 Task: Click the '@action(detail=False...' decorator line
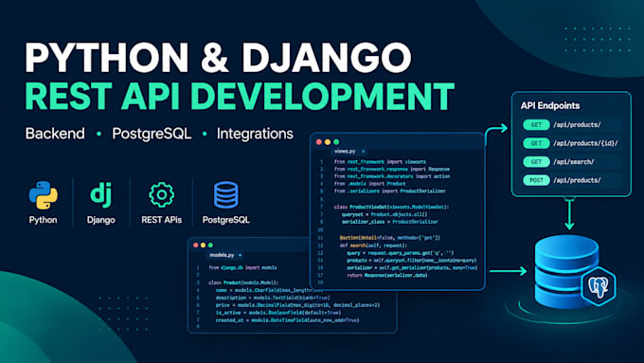(x=390, y=238)
